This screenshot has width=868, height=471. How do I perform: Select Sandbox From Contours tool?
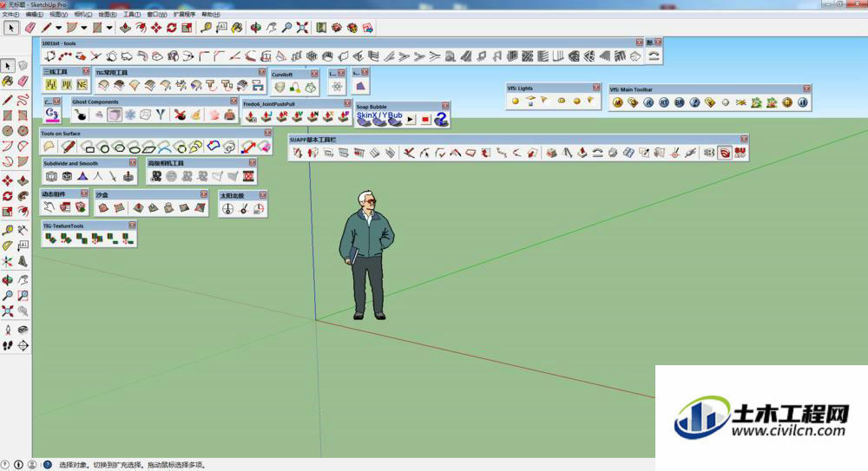[103, 208]
